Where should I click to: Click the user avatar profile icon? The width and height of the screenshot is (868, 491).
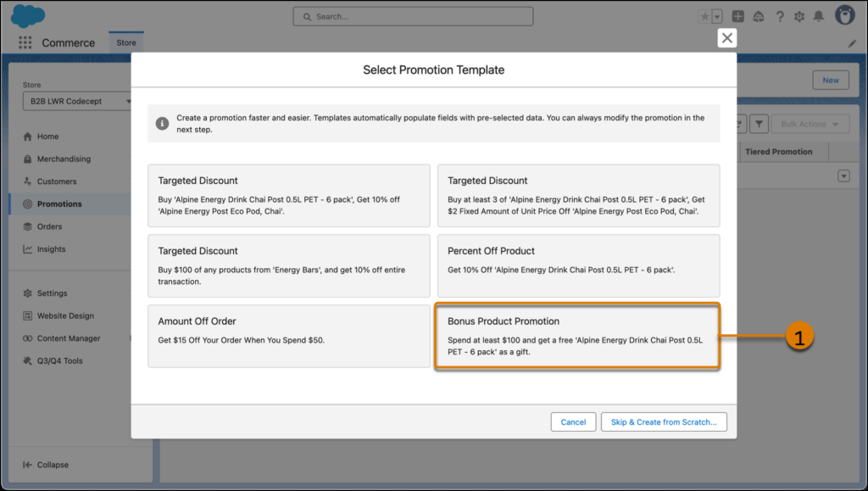(x=845, y=15)
